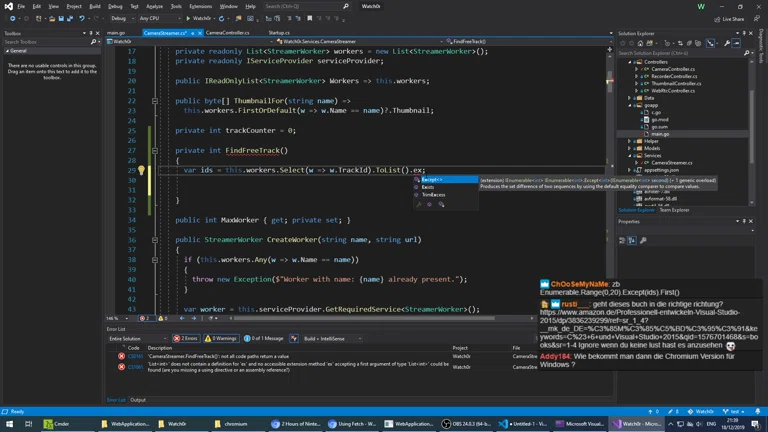Click the Save All icon
The height and width of the screenshot is (432, 768).
(x=70, y=19)
